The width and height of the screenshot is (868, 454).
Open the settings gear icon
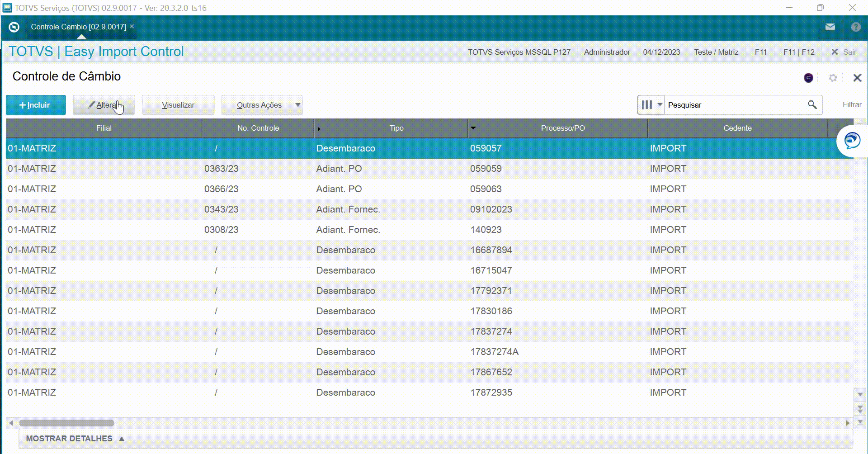[x=833, y=78]
